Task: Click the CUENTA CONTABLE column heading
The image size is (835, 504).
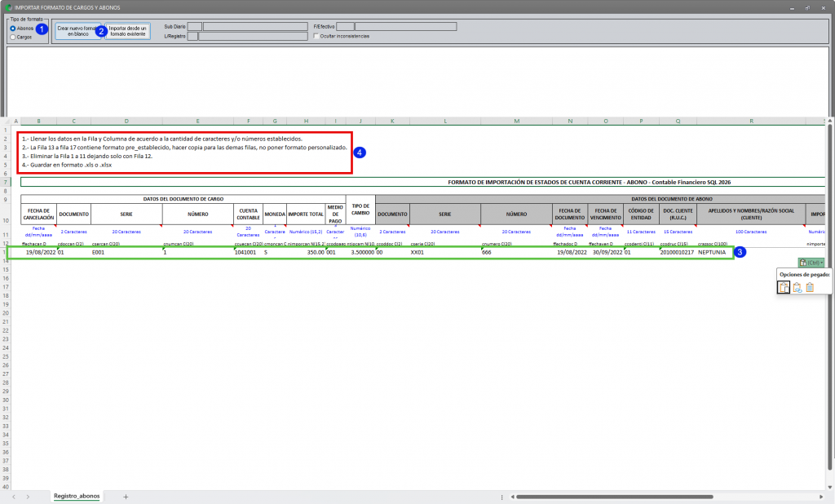Action: click(x=248, y=214)
